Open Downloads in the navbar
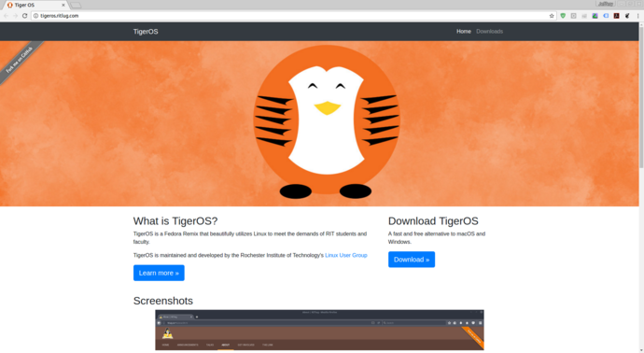Viewport: 644px width, 353px height. pos(490,31)
